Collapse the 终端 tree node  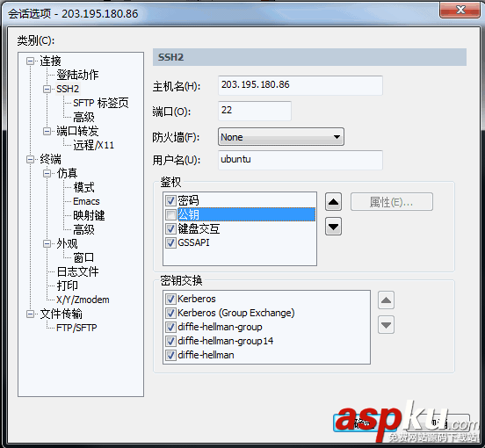(30, 159)
